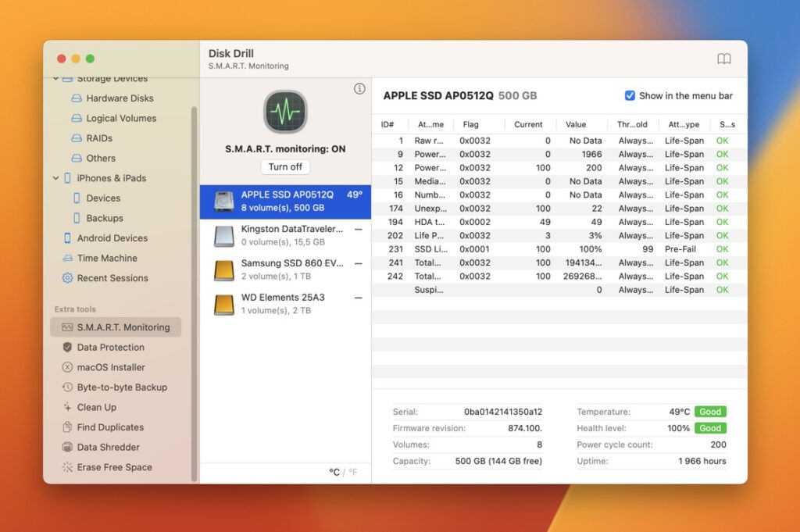Select the Kingston DataTraveler drive
Screen dimensions: 800x532
click(285, 234)
